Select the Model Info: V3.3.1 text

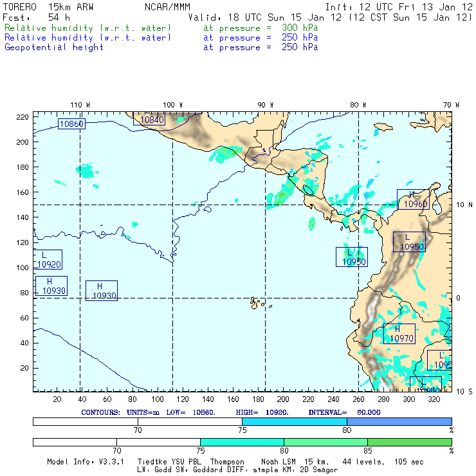click(x=86, y=462)
